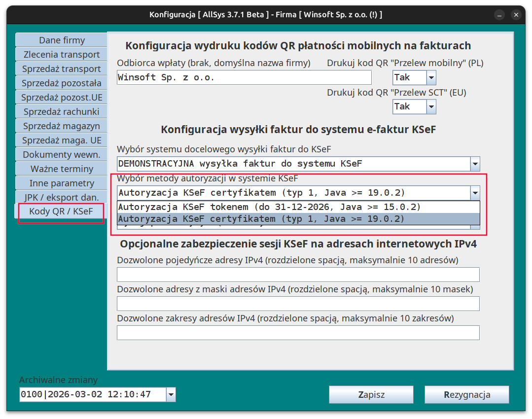This screenshot has height=419, width=532.
Task: Focus the single IPv4 addresses field
Action: [298, 275]
